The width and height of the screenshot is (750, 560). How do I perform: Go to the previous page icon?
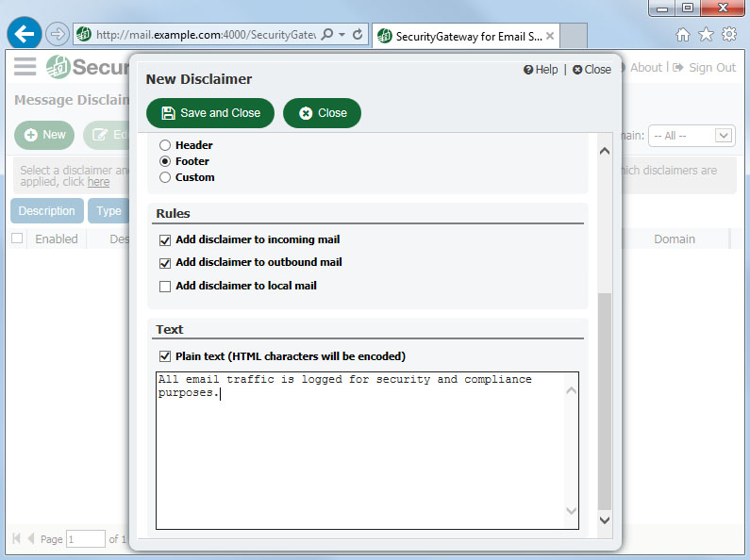pos(31,538)
